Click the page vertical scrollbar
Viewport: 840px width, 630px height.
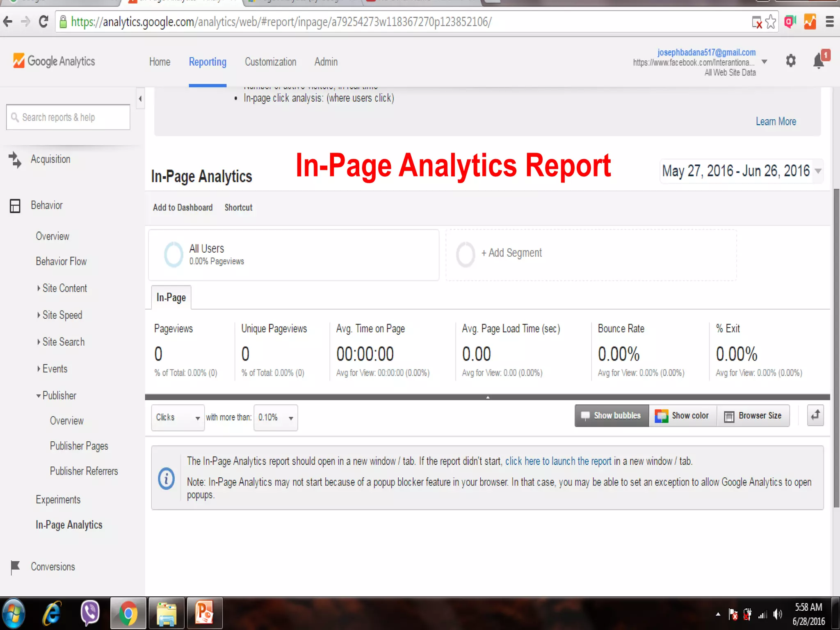(x=836, y=348)
